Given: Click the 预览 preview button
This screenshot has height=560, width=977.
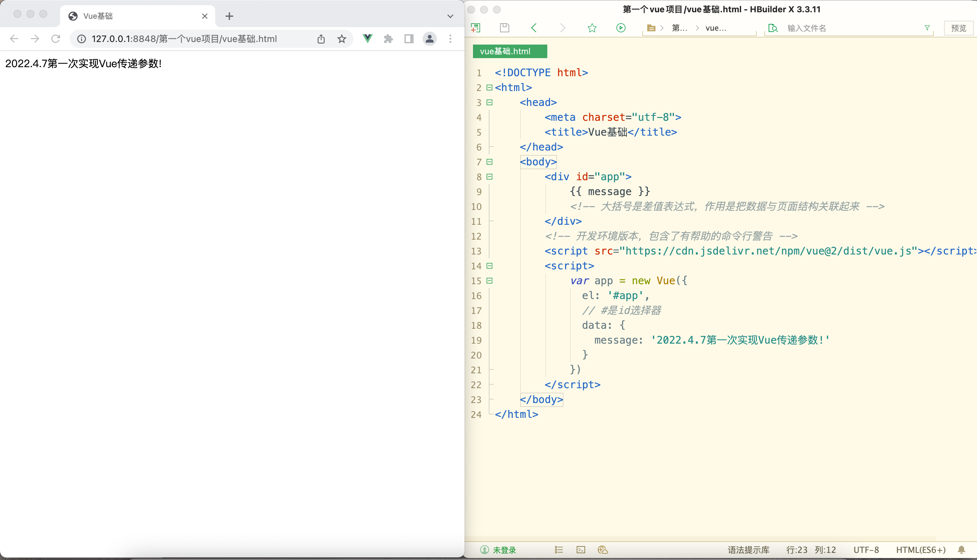Looking at the screenshot, I should coord(958,28).
